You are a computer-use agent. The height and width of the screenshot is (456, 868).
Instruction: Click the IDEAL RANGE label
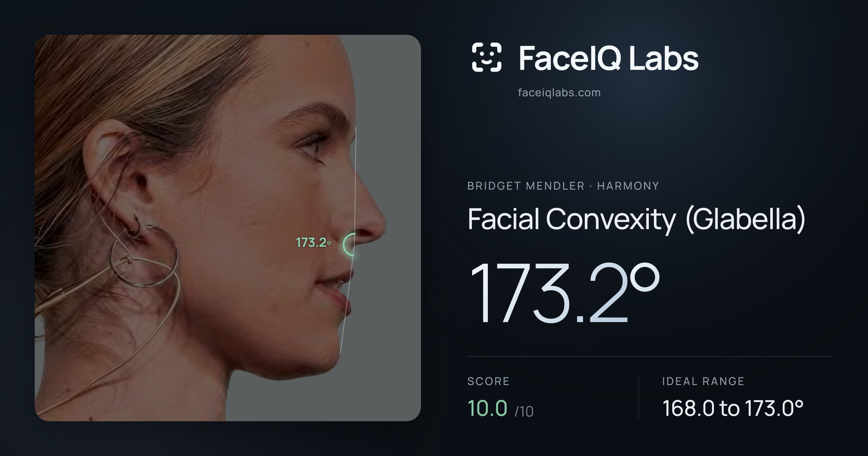tap(703, 381)
